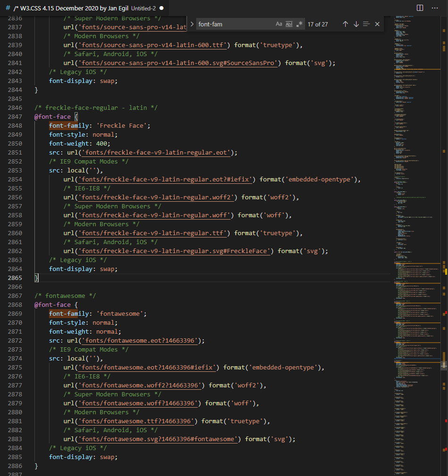Click the CSS file-type hash icon on the tab

pyautogui.click(x=8, y=8)
